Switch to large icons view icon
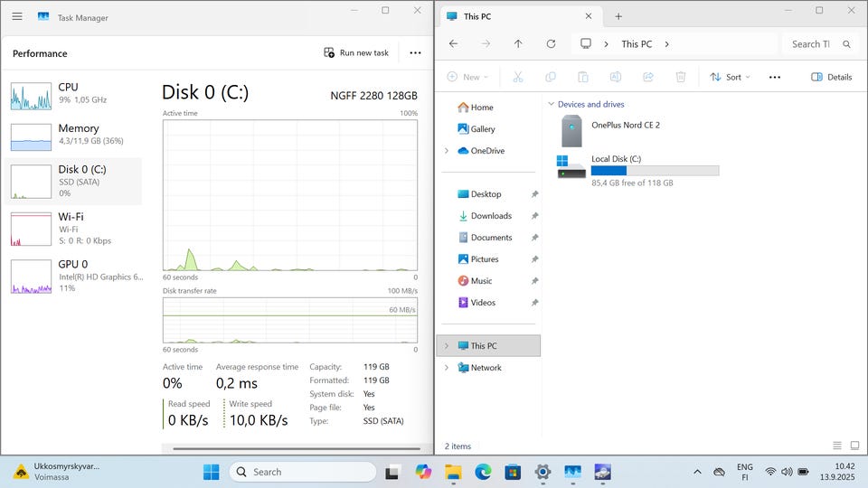The image size is (868, 488). pos(854,446)
